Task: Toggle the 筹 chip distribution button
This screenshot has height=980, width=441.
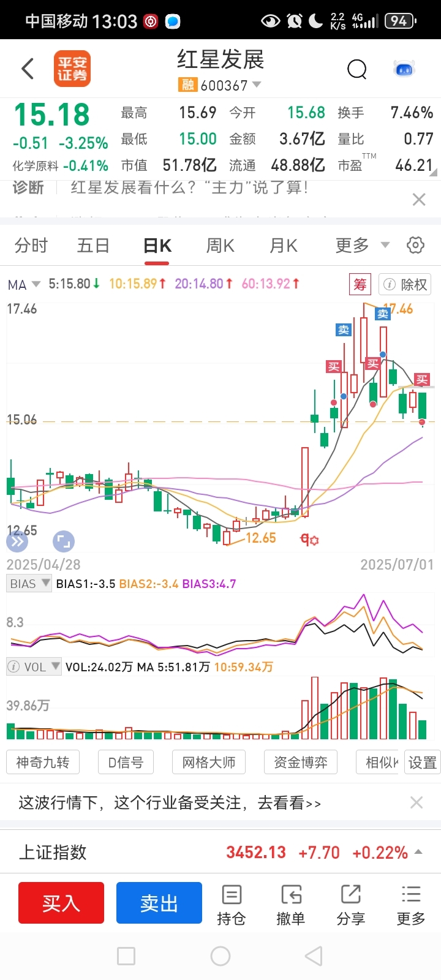Action: coord(360,284)
